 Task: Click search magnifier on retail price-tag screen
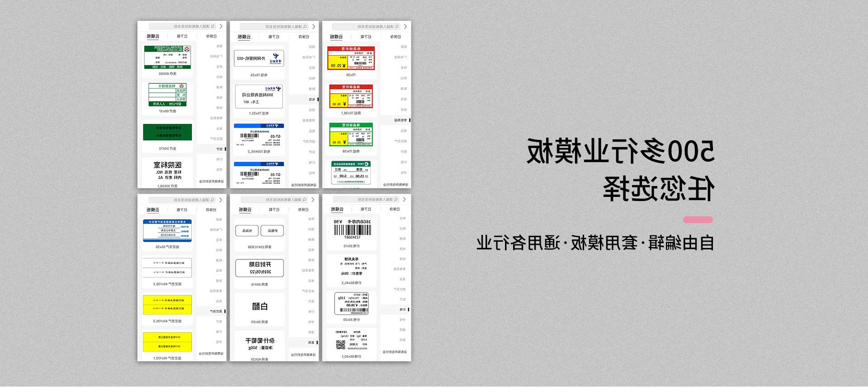[x=397, y=27]
